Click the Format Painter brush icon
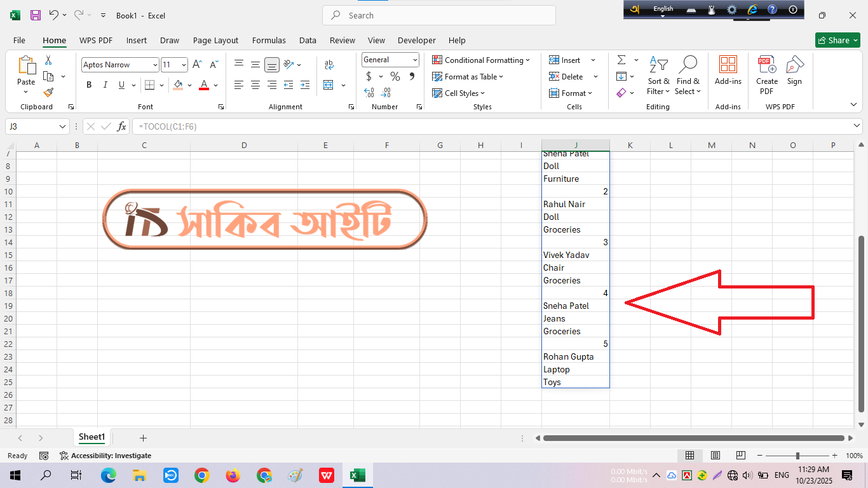 point(48,93)
